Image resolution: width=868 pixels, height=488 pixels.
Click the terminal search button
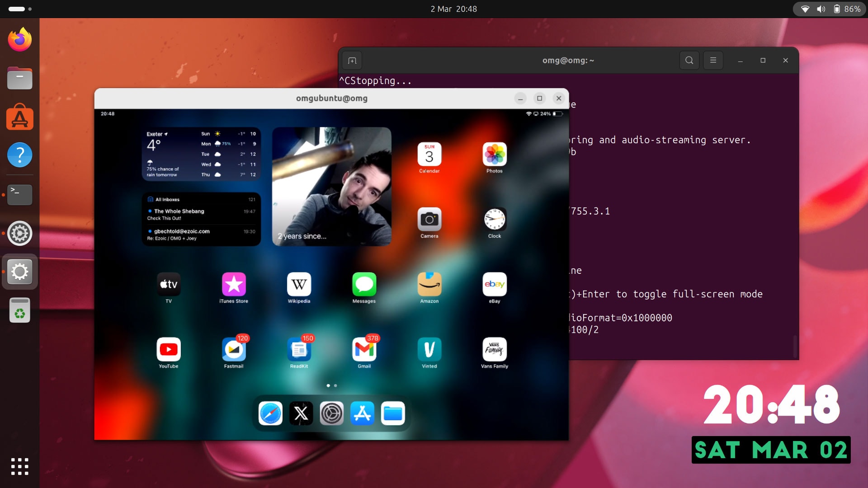pyautogui.click(x=689, y=60)
